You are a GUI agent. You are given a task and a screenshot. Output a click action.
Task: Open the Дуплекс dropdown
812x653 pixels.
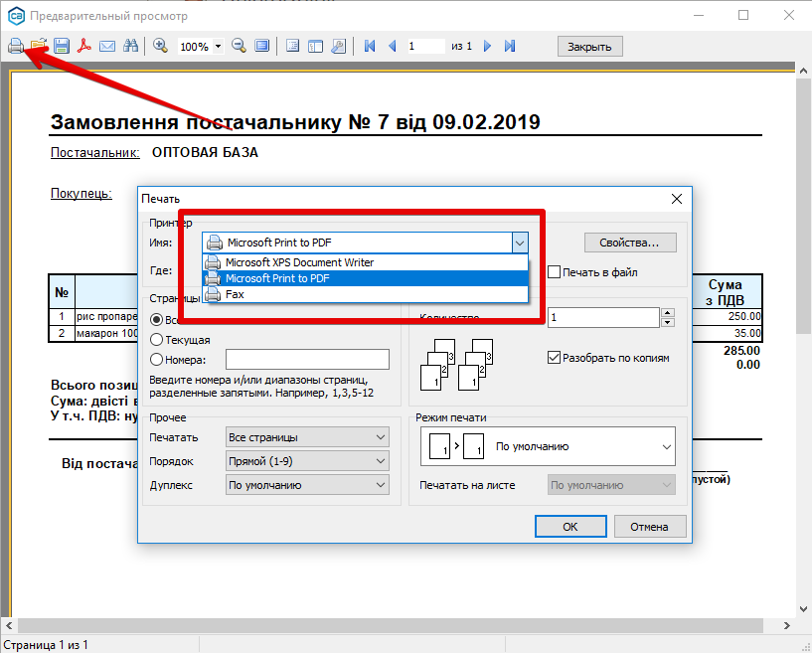pos(307,485)
